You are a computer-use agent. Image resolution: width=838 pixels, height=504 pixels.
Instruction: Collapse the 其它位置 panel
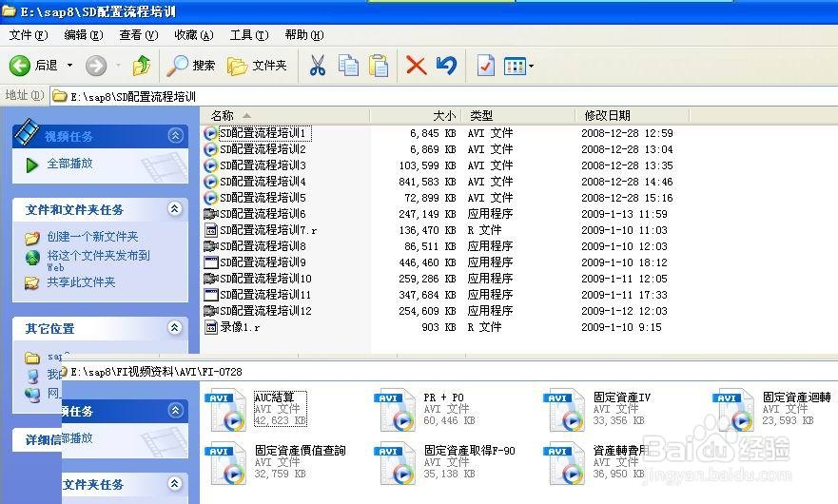[x=175, y=328]
